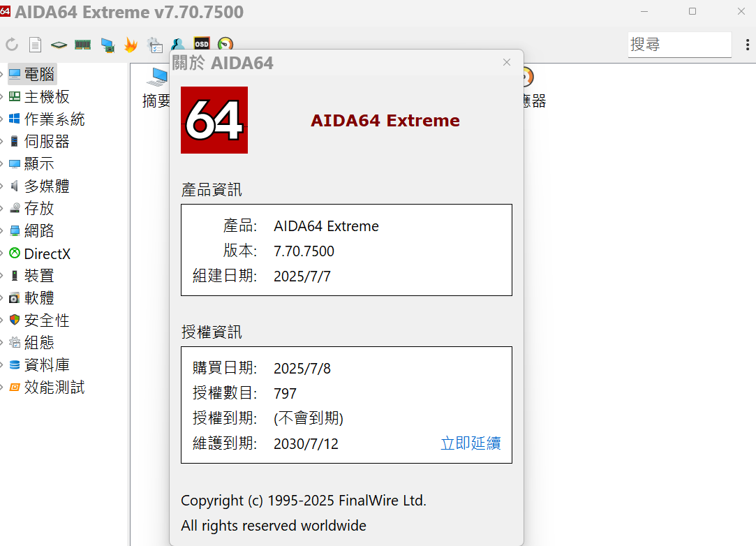This screenshot has height=546, width=756.
Task: Click the red 64 logo in dialog
Action: pyautogui.click(x=214, y=120)
